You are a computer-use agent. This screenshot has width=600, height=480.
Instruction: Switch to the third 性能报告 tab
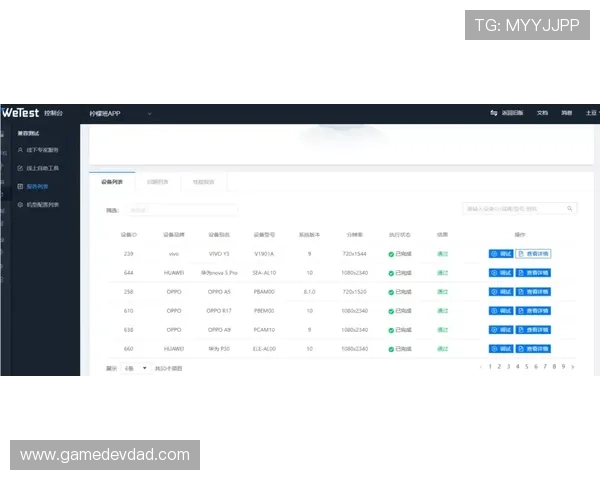click(204, 182)
